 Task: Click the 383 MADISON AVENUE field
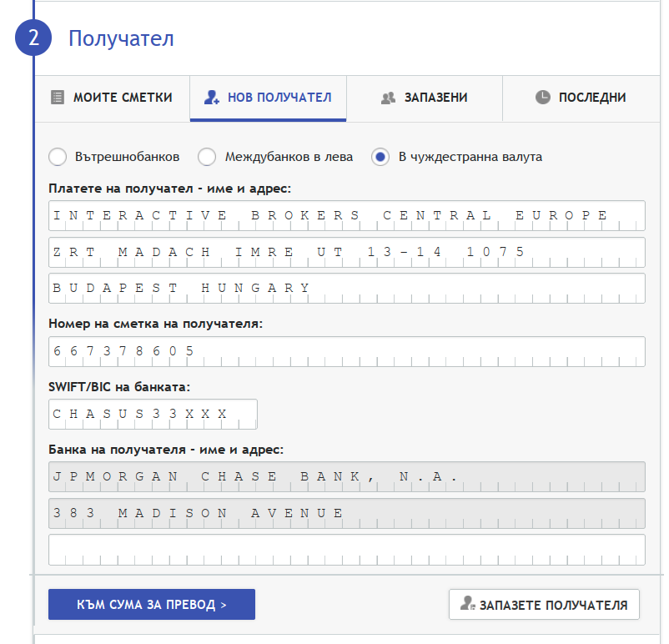tap(347, 513)
